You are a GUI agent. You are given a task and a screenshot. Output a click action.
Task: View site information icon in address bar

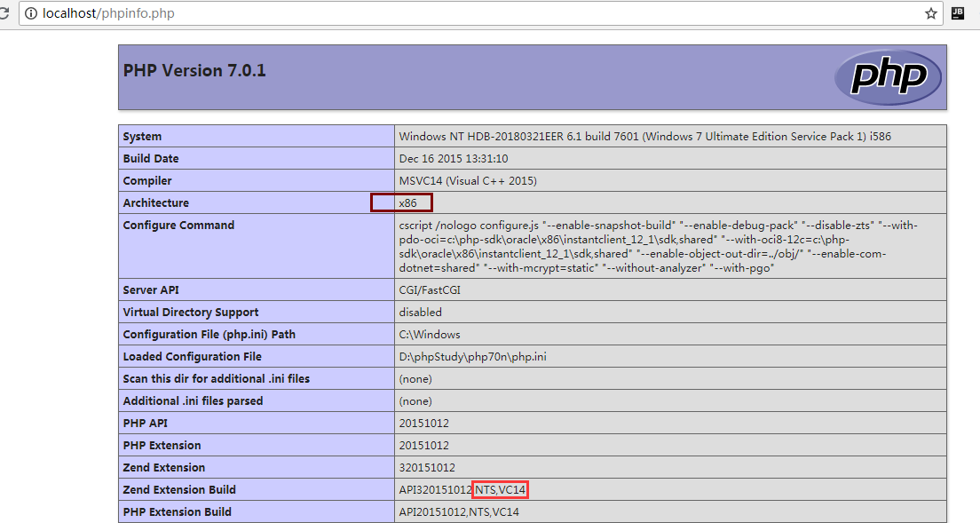point(30,13)
